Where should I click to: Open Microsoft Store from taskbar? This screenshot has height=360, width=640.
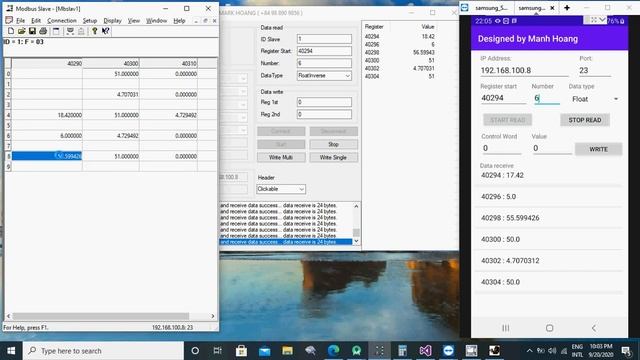pyautogui.click(x=241, y=351)
